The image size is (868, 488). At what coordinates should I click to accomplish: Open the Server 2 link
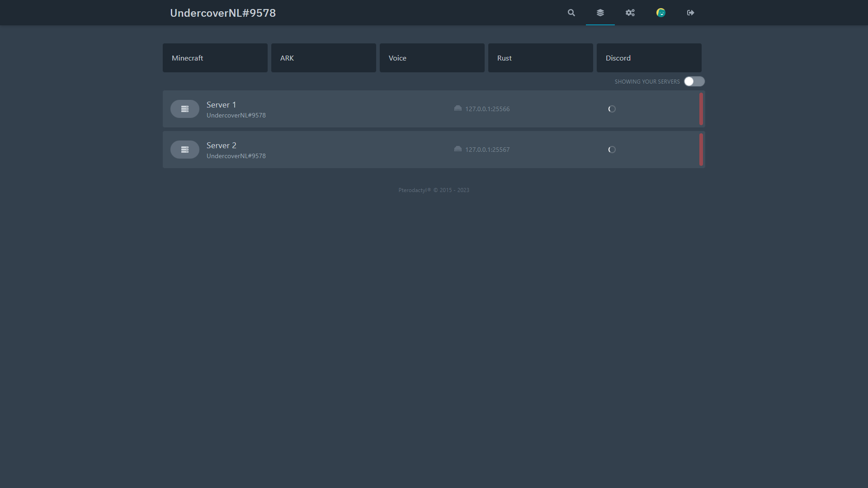(221, 145)
